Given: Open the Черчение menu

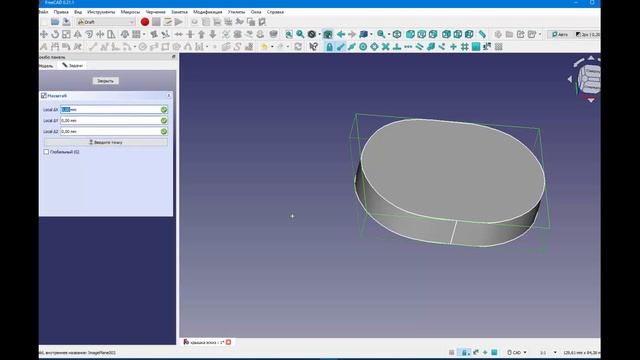Looking at the screenshot, I should click(156, 12).
